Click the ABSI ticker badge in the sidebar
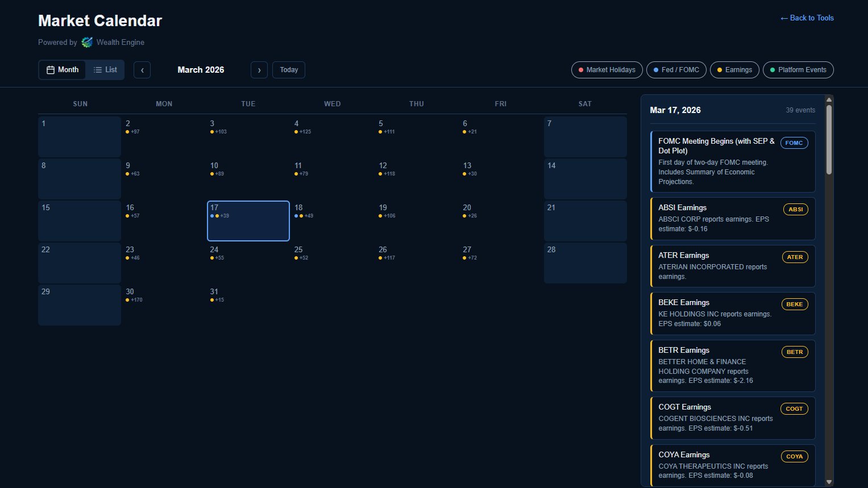Viewport: 868px width, 488px height. point(795,209)
